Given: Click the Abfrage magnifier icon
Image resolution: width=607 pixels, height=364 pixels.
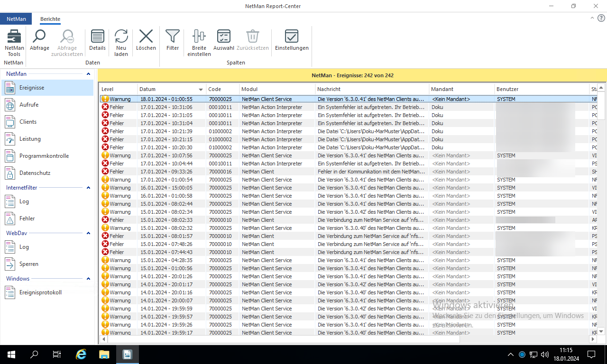Looking at the screenshot, I should [x=39, y=37].
